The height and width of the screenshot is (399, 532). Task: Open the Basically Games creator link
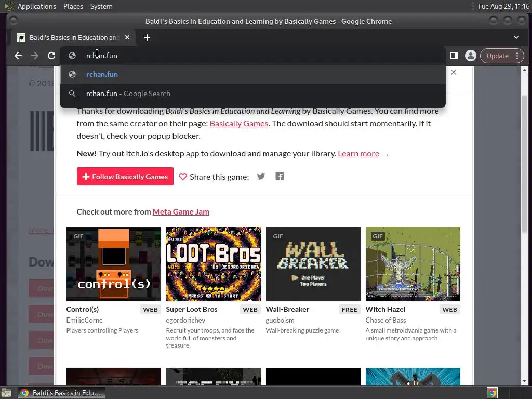pos(239,124)
